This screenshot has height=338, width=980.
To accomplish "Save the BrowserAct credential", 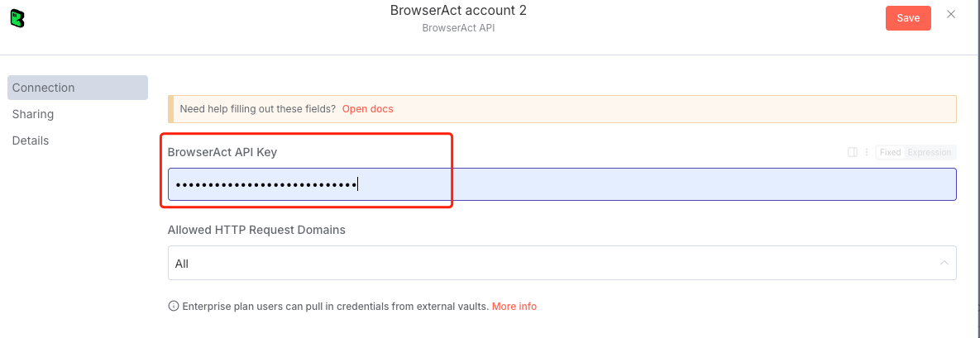I will pyautogui.click(x=908, y=18).
